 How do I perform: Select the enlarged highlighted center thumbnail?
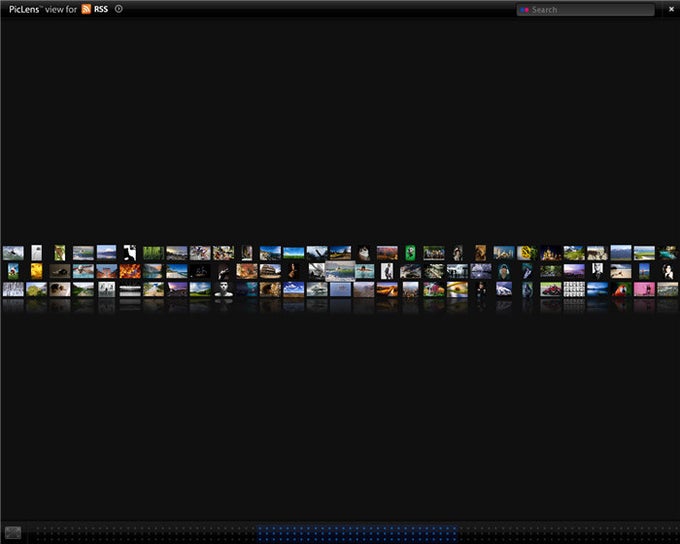(x=340, y=271)
